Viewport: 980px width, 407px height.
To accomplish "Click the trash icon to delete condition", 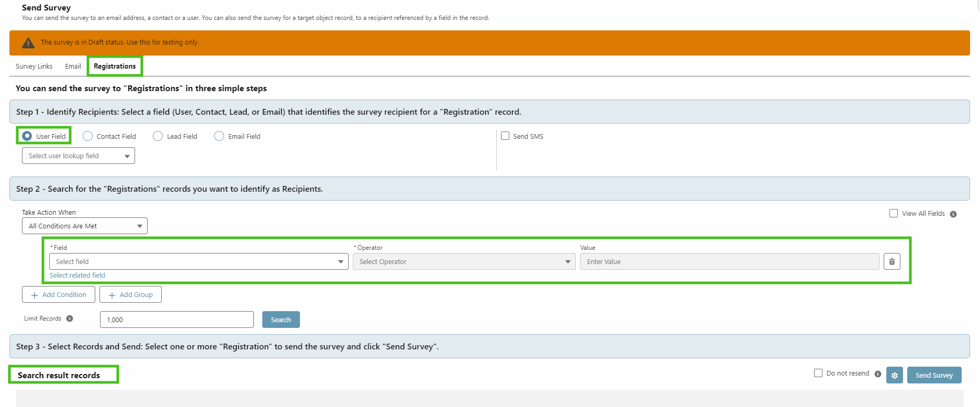I will (x=892, y=261).
